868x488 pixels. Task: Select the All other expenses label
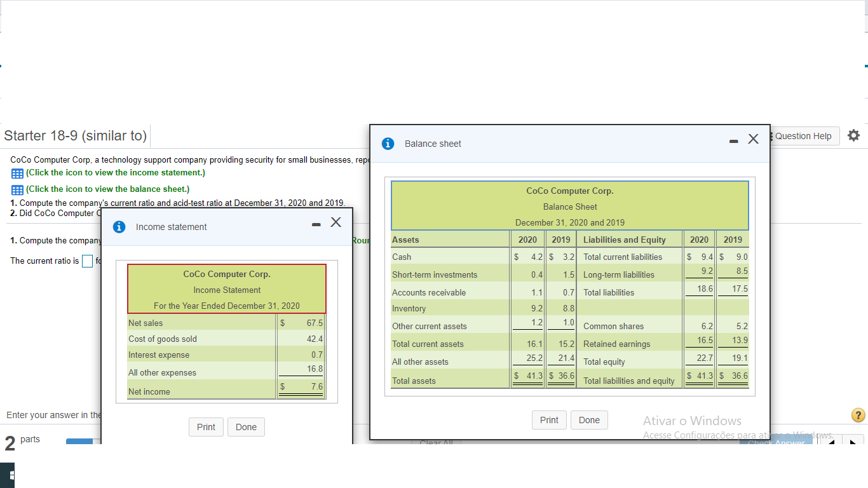[x=162, y=372]
